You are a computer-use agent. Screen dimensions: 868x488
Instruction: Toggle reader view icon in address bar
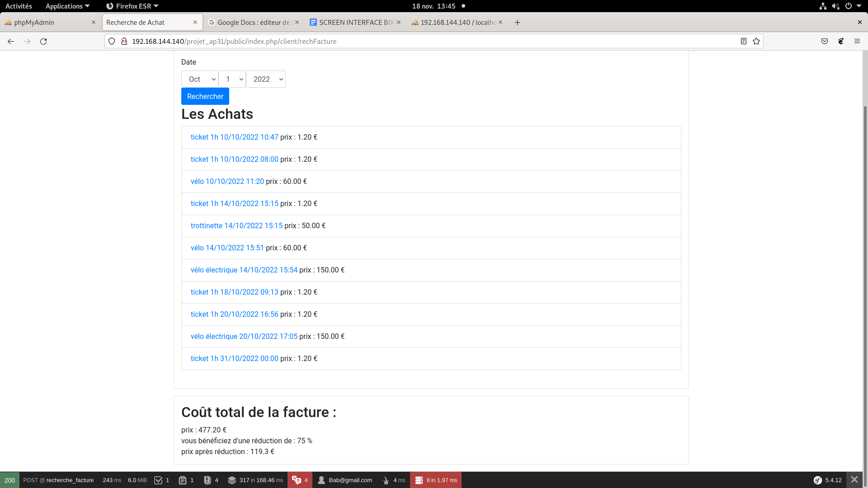743,41
